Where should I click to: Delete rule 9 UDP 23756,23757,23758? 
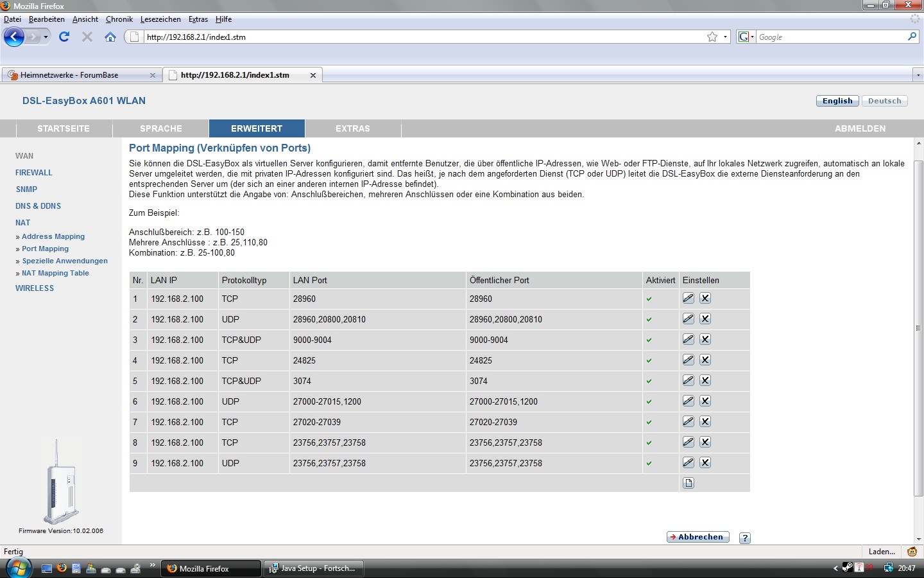pyautogui.click(x=705, y=462)
